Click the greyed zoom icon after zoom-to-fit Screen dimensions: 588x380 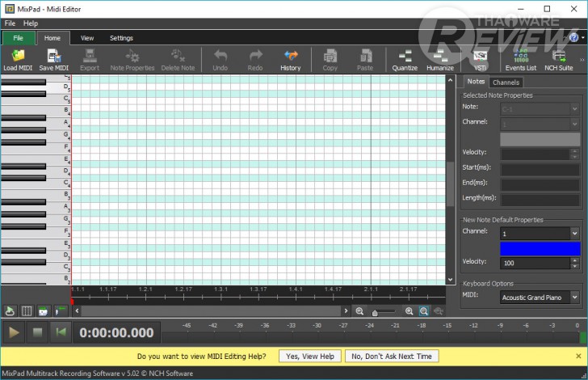coord(438,311)
